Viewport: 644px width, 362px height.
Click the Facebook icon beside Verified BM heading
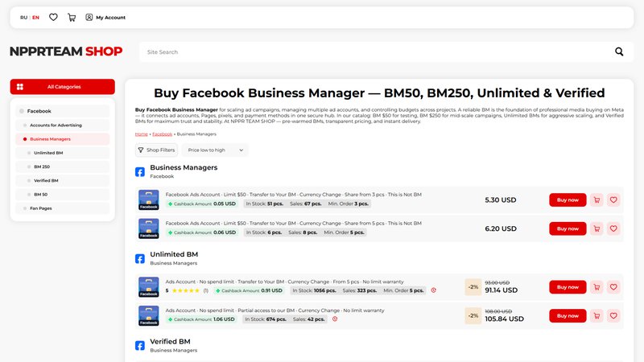point(140,346)
